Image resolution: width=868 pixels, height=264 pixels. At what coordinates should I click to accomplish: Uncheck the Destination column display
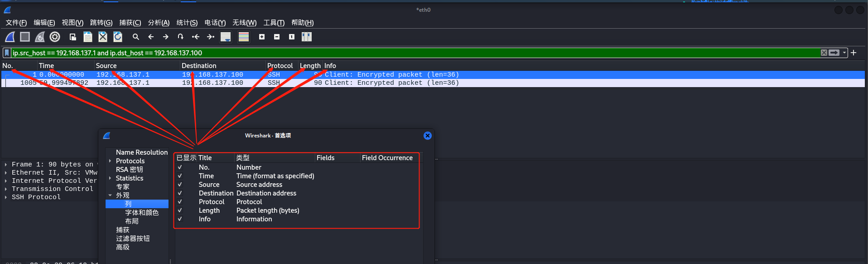tap(180, 193)
